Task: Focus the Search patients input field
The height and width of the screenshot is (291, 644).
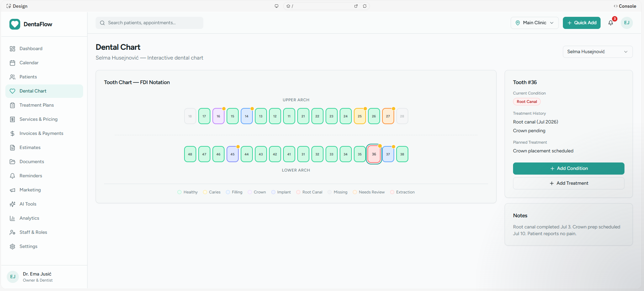Action: click(149, 23)
